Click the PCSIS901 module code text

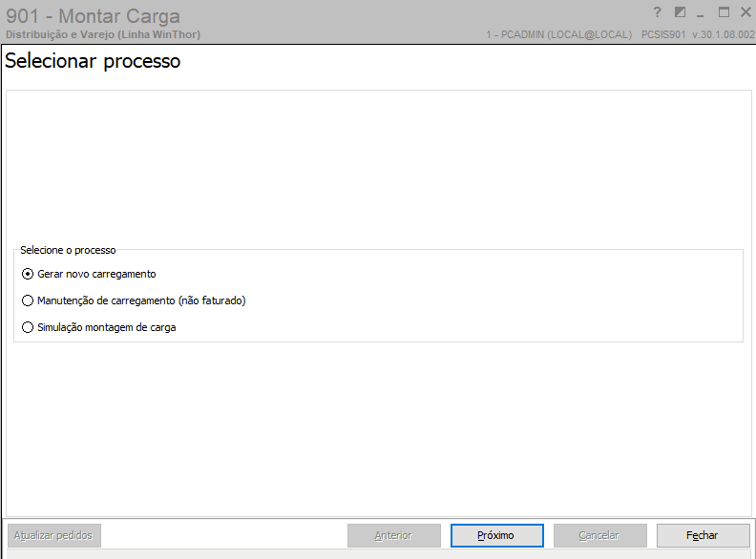coord(664,34)
